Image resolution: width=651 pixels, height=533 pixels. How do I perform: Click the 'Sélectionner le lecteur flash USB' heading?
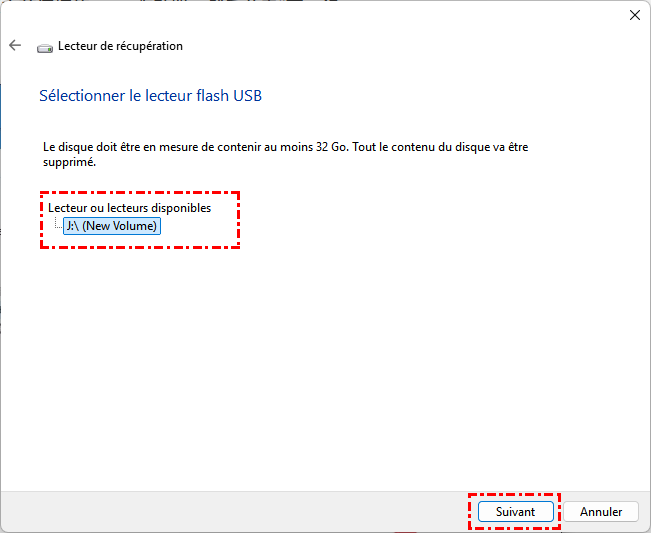click(150, 96)
